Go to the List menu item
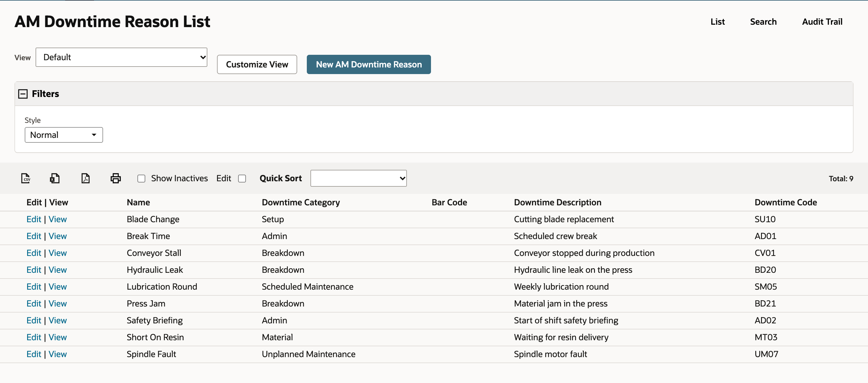The height and width of the screenshot is (383, 868). coord(717,22)
